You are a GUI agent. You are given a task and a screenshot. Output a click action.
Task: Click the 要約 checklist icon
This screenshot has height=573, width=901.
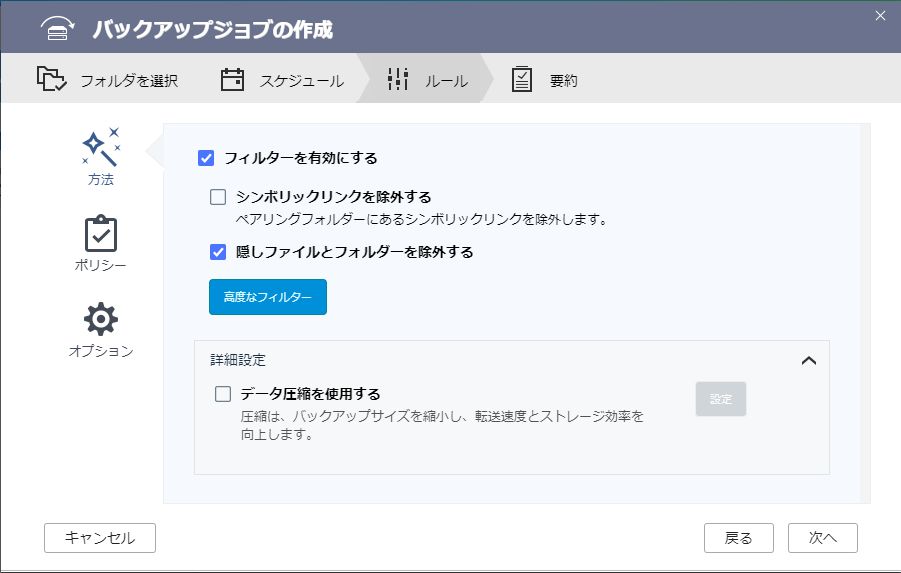coord(521,79)
